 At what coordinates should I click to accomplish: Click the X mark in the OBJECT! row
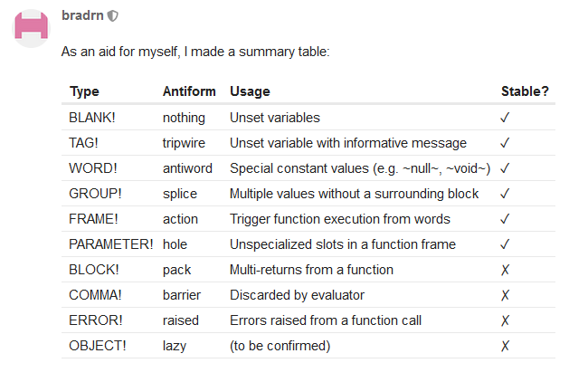pyautogui.click(x=505, y=346)
